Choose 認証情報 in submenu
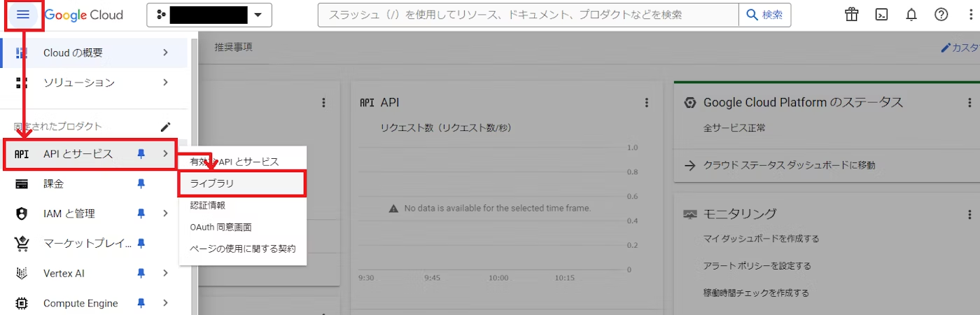This screenshot has width=980, height=315. point(243,205)
